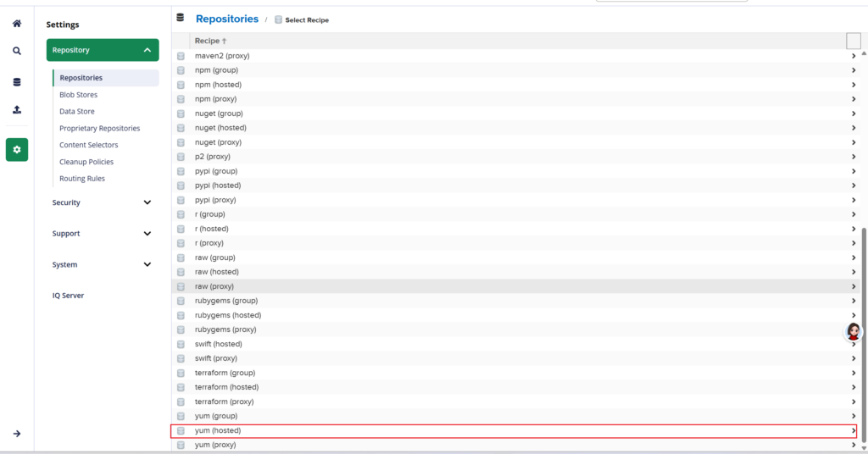Click the avatar icon at right edge
Image resolution: width=868 pixels, height=454 pixels.
(x=854, y=331)
